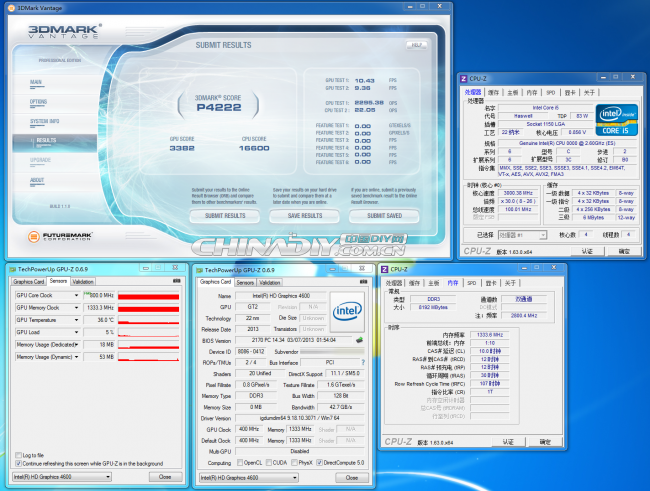Open the GPU Core Clock sensor dropdown

(76, 295)
